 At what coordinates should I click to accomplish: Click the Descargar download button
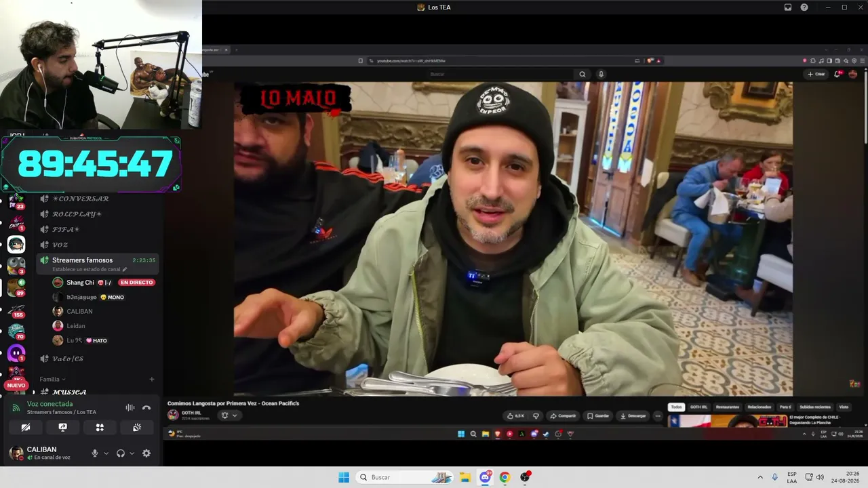[633, 415]
